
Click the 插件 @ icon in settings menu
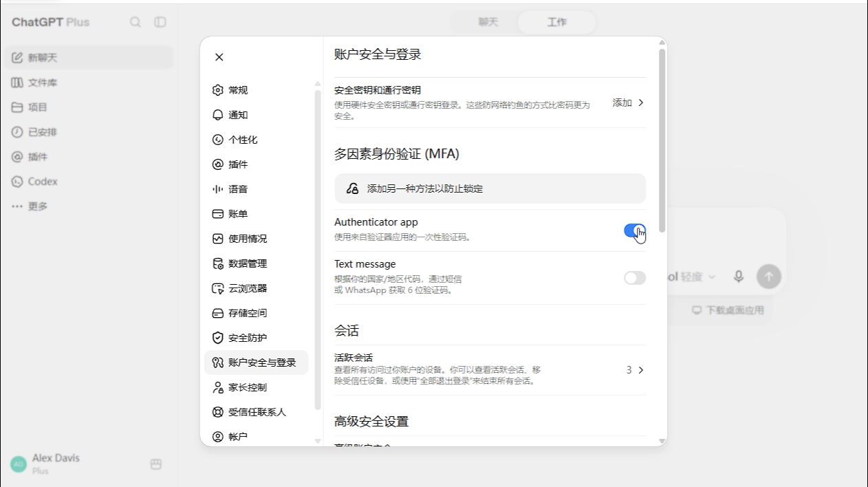[218, 164]
